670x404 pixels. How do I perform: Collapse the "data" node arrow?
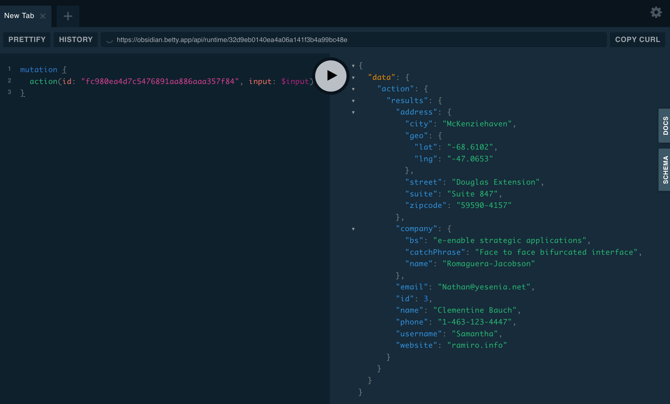pyautogui.click(x=353, y=77)
